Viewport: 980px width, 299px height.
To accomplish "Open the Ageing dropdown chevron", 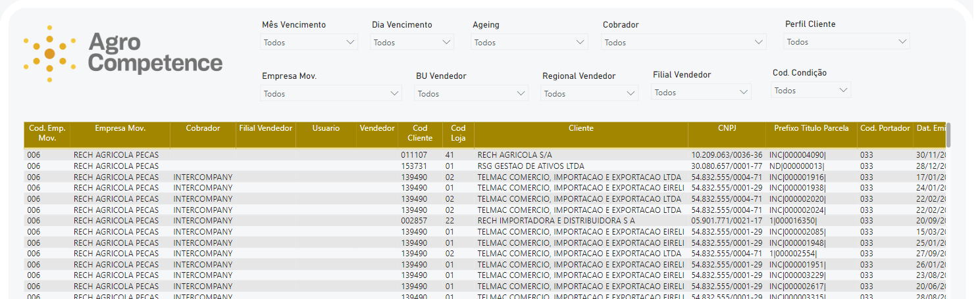I will tap(580, 43).
